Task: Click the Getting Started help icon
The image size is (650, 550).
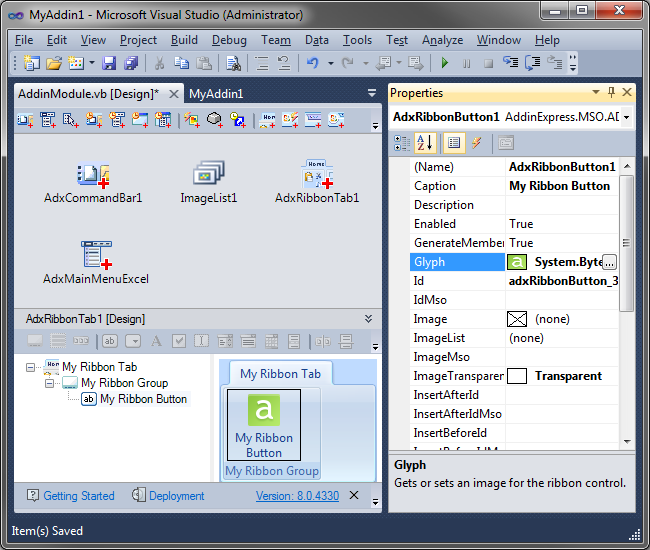Action: pos(33,495)
